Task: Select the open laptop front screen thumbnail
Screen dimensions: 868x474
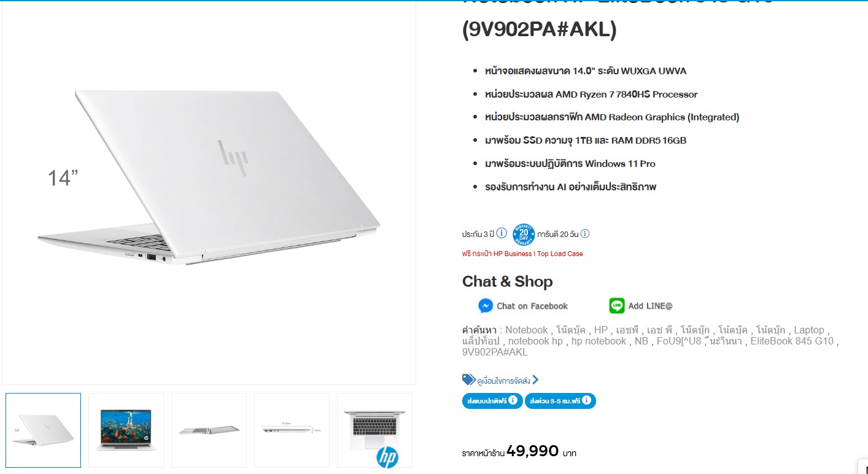Action: (x=126, y=430)
